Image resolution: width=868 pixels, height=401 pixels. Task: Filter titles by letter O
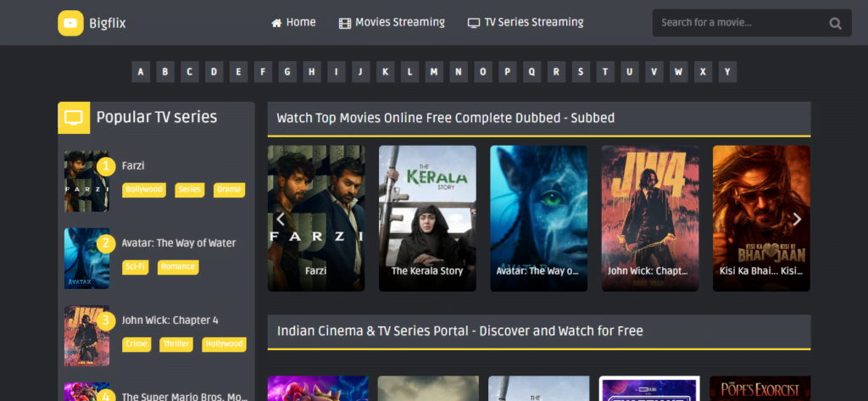click(482, 72)
